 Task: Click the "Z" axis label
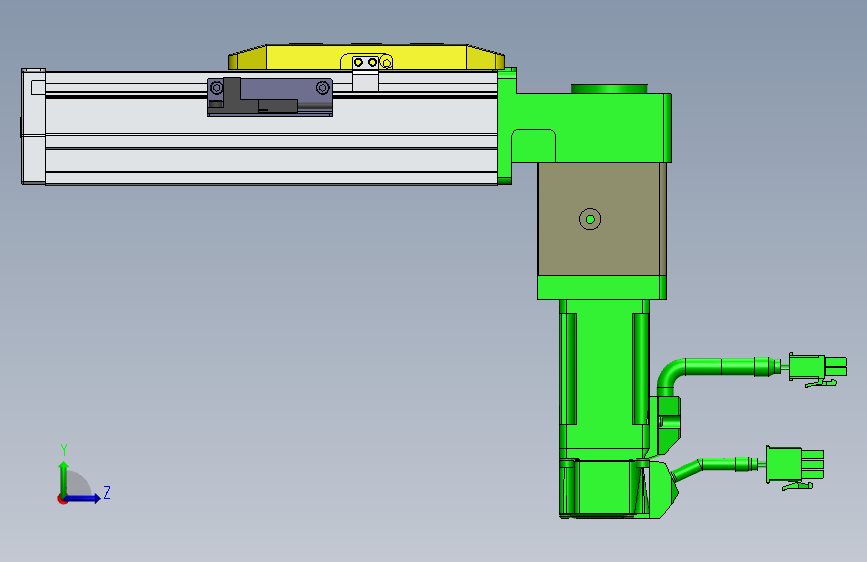107,492
